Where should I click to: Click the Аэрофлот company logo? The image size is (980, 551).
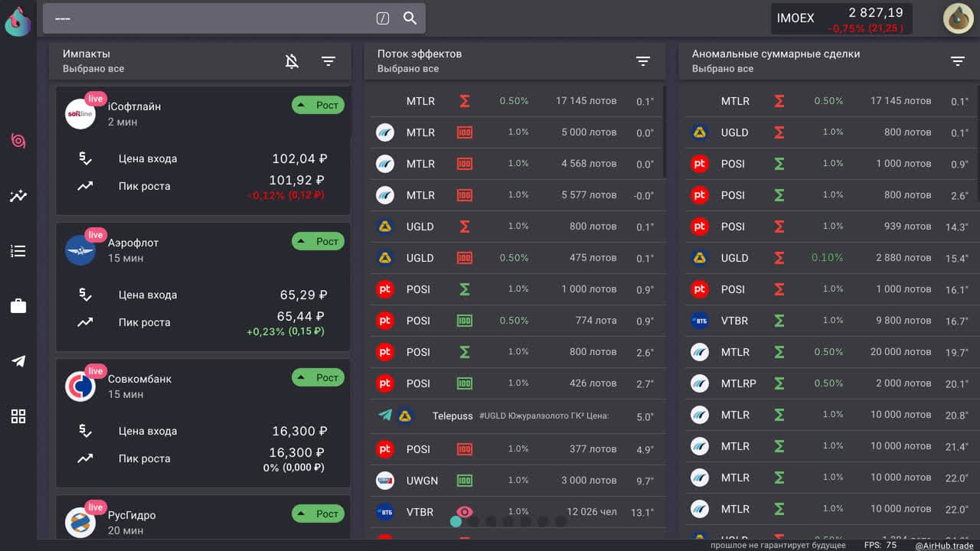coord(80,250)
